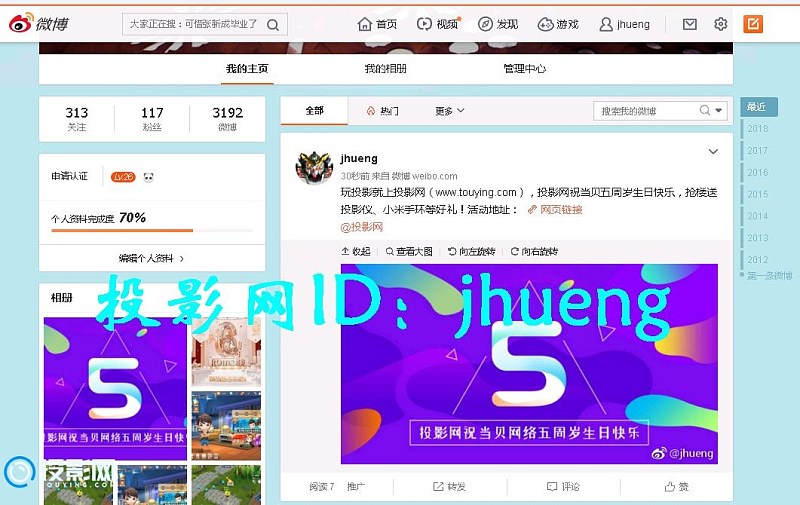Expand the 更多 dropdown in the post filter
Image resolution: width=800 pixels, height=505 pixels.
click(449, 111)
